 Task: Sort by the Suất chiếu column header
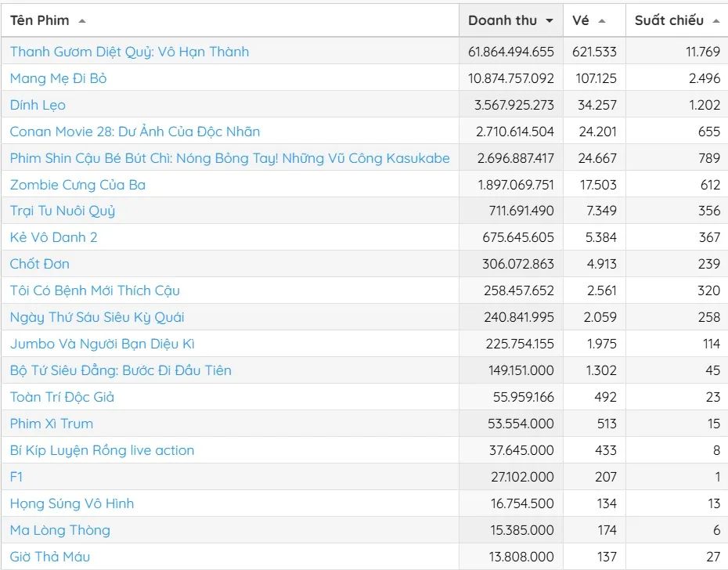(x=669, y=20)
